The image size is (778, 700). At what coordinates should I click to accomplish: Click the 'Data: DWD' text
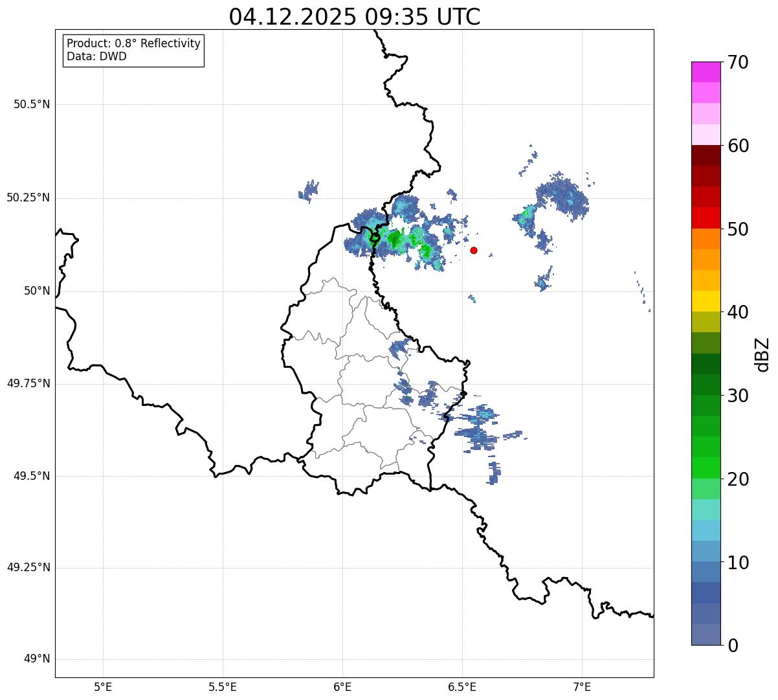96,56
